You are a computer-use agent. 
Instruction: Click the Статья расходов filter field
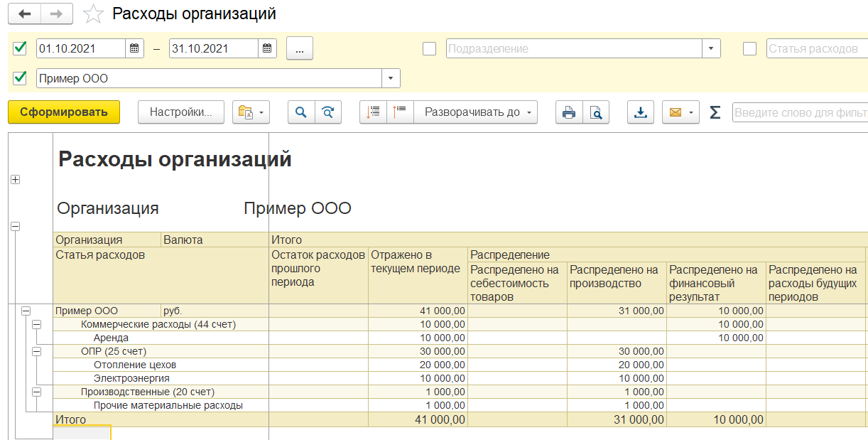pos(817,49)
